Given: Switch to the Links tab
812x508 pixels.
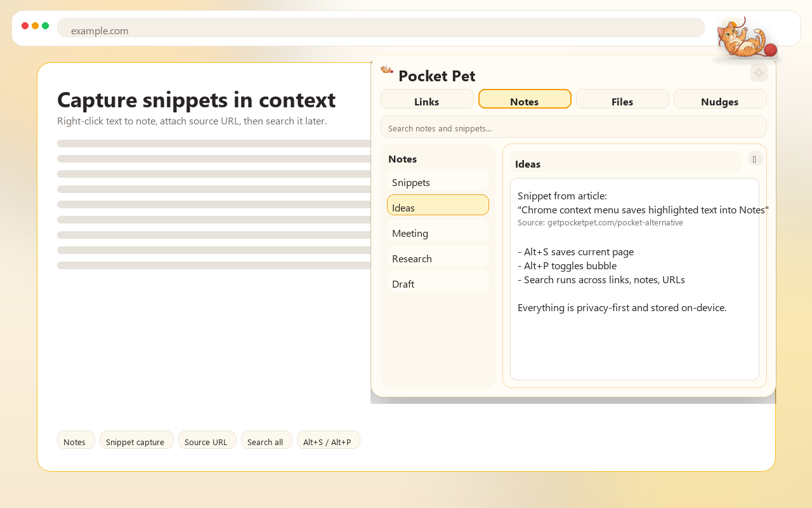Looking at the screenshot, I should pyautogui.click(x=427, y=99).
